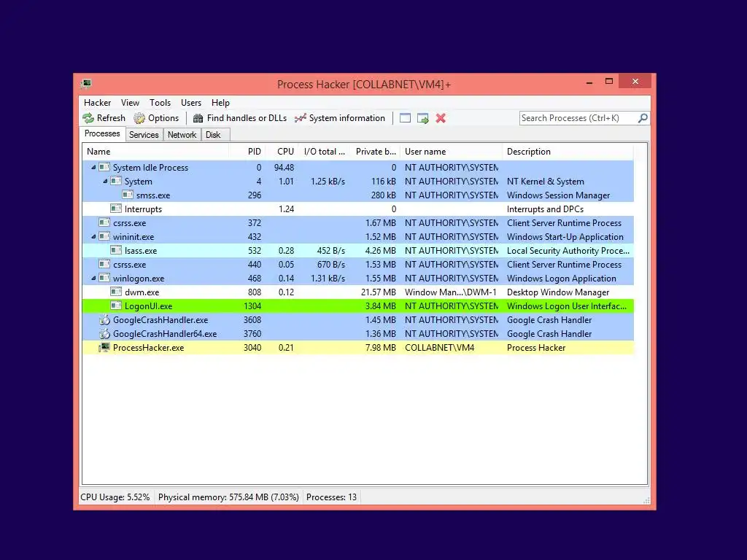747x560 pixels.
Task: Click the ProcessHacker.exe icon
Action: tap(104, 347)
